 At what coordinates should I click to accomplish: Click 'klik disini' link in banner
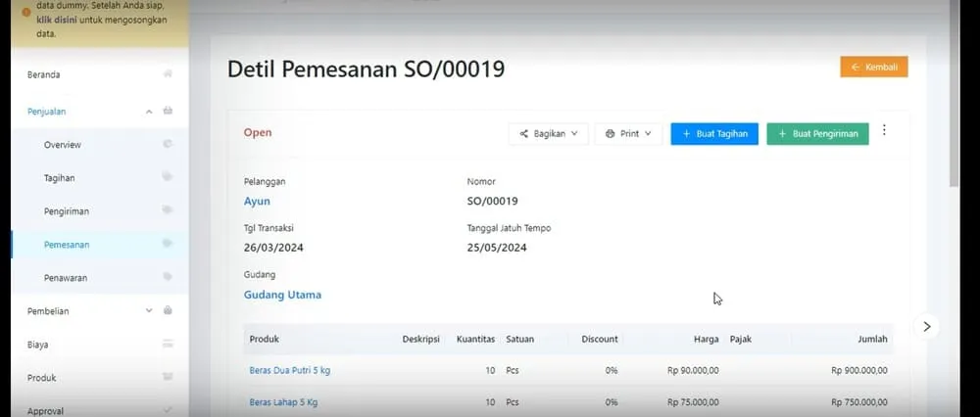(x=57, y=20)
